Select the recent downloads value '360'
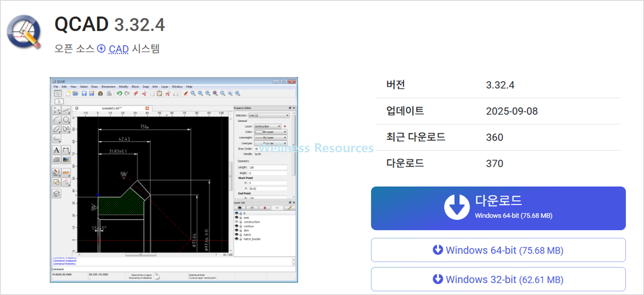This screenshot has width=644, height=295. click(x=494, y=137)
